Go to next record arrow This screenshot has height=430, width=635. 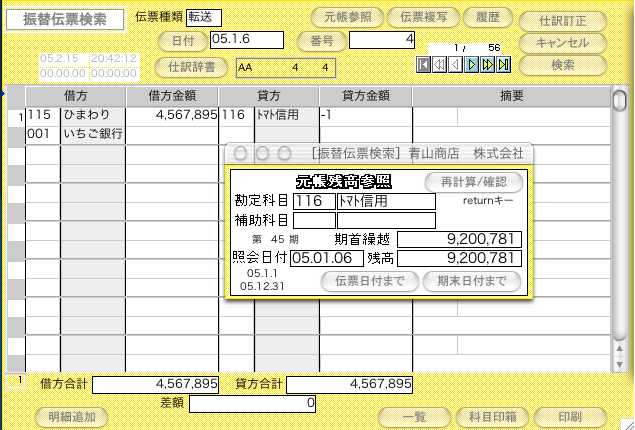pos(472,65)
